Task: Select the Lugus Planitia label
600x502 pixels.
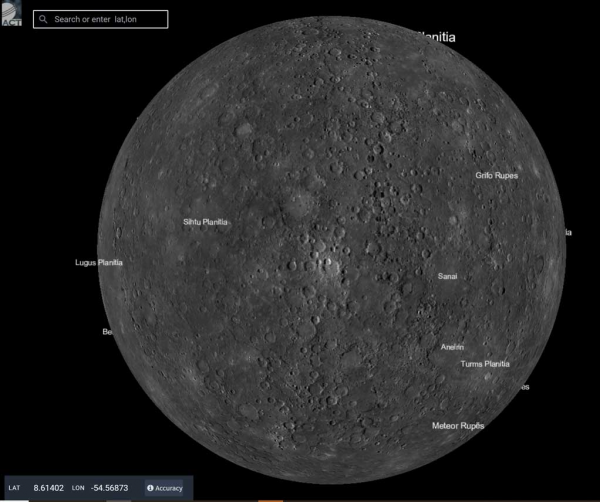Action: click(x=99, y=262)
